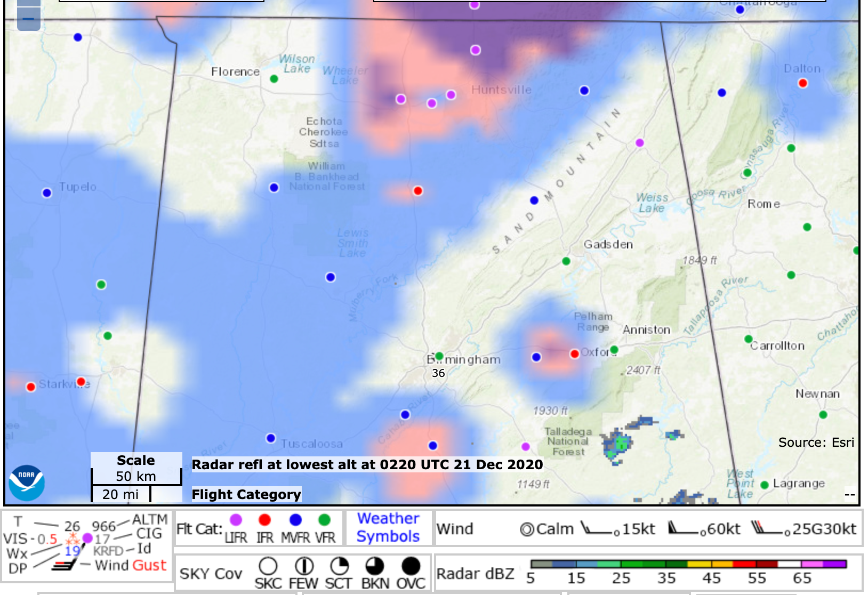Viewport: 868px width, 595px height.
Task: Click the NOAA logo
Action: pyautogui.click(x=26, y=483)
